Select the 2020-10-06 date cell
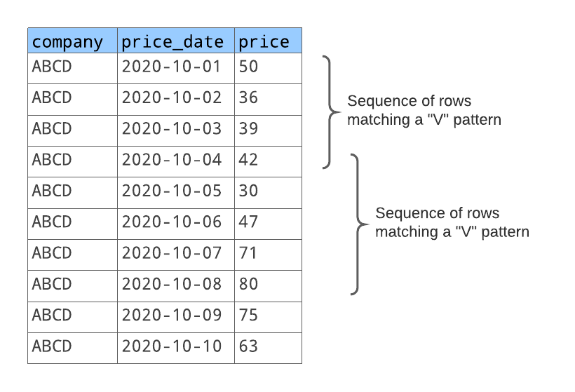The image size is (575, 392). click(x=172, y=222)
